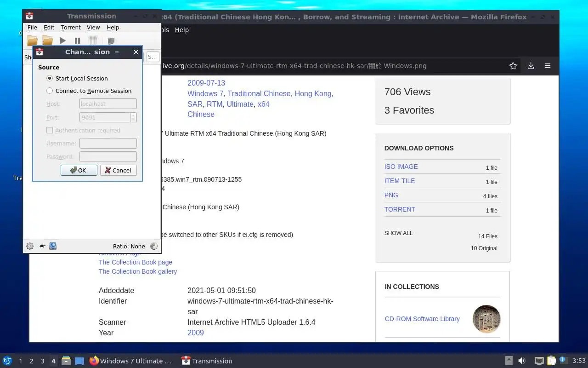Click the network session icon beside the turtle

tap(53, 246)
